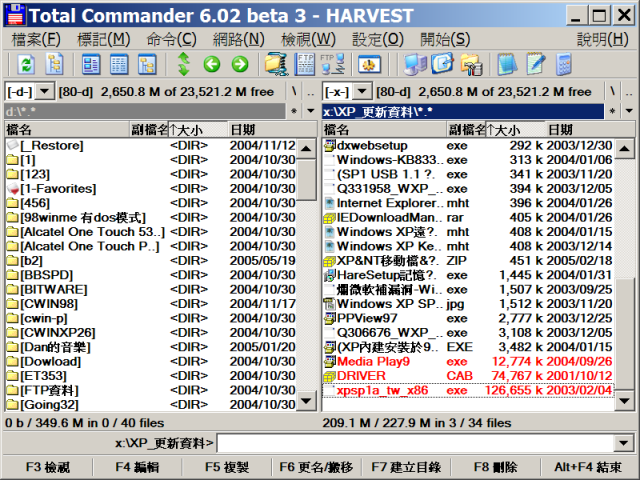
Task: Open right panel drive dropdown [-x-]
Action: tap(362, 91)
